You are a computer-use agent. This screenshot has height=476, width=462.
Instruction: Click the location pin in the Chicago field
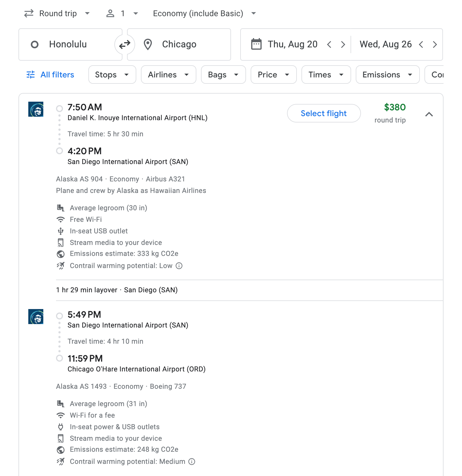(148, 44)
